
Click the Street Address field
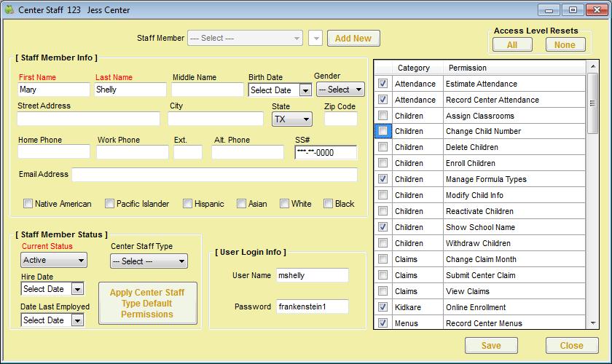pos(89,119)
